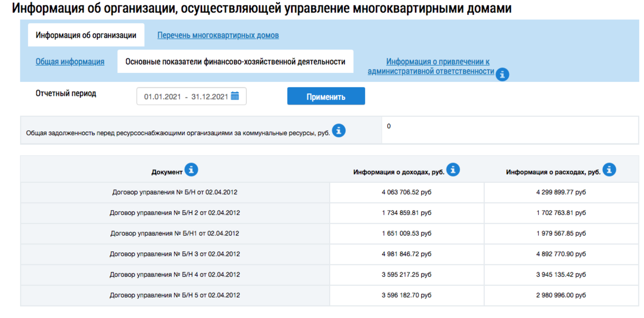
Task: Open calendar icon in reporting period field
Action: coord(235,96)
